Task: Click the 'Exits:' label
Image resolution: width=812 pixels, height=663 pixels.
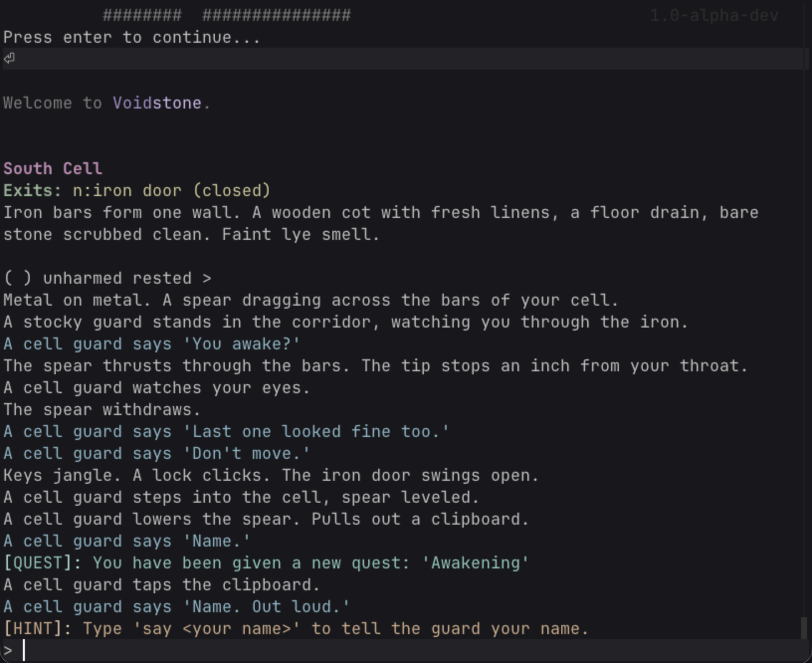Action: [x=33, y=191]
